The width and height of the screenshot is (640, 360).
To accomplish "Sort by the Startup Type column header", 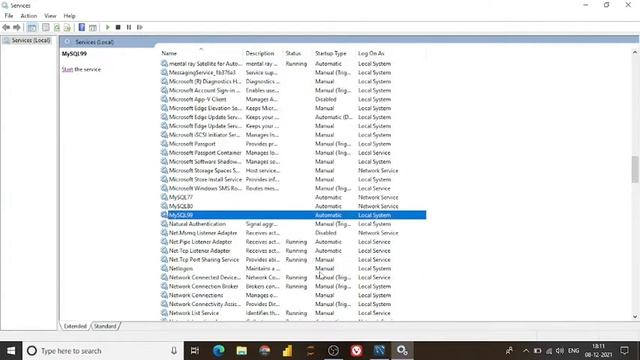I will (331, 53).
